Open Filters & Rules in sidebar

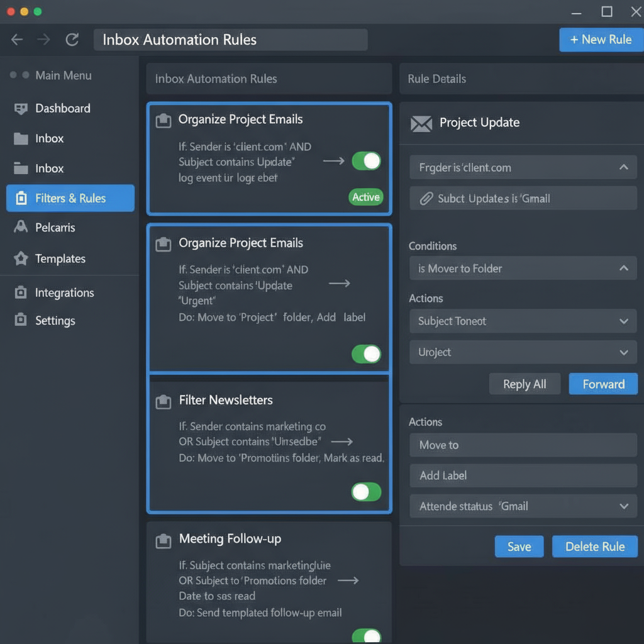click(x=70, y=198)
